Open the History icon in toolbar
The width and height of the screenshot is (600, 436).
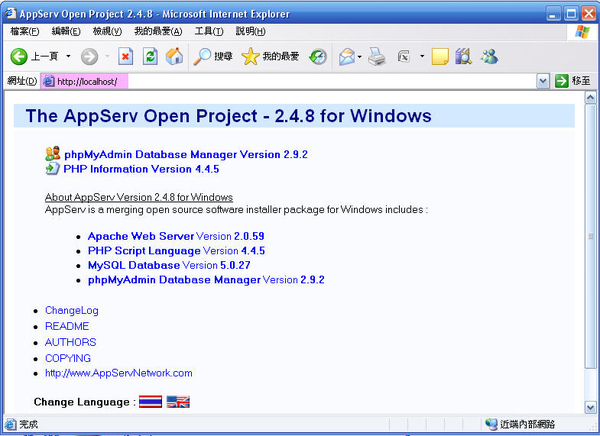[x=318, y=57]
